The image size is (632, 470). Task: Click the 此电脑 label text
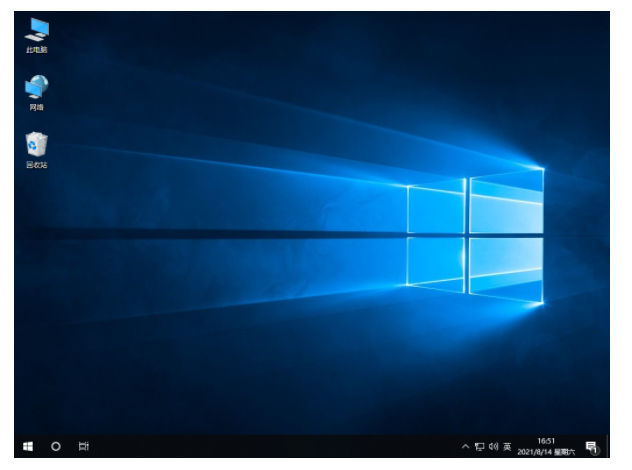(37, 49)
